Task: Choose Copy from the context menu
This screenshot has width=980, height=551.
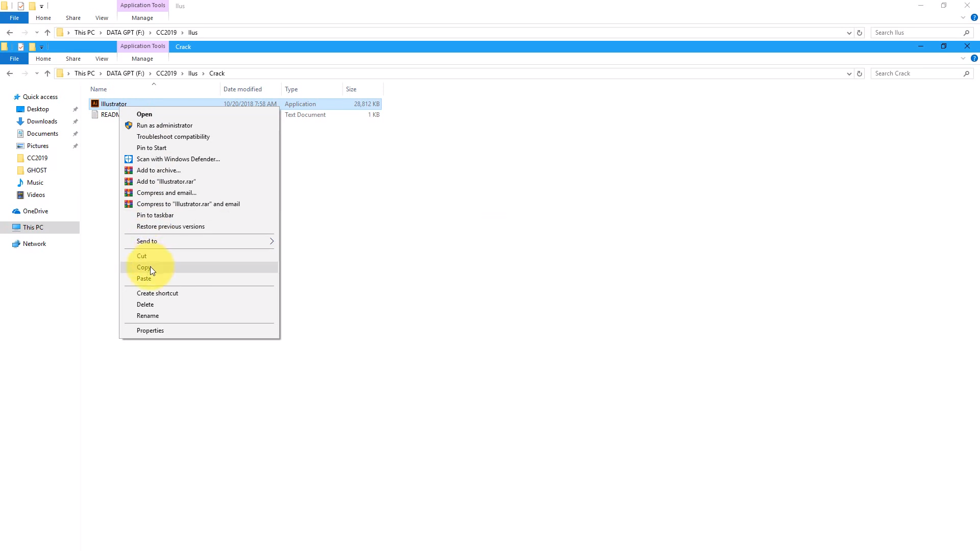Action: (x=143, y=267)
